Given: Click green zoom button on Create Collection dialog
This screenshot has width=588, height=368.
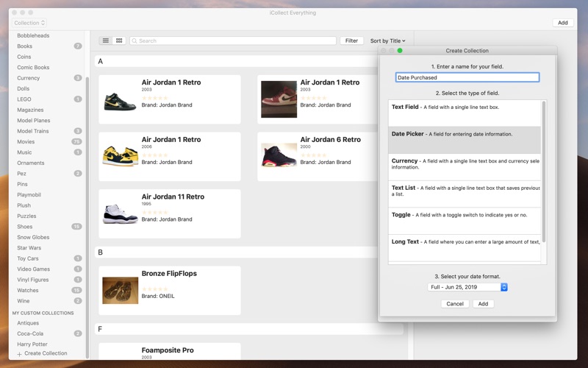Looking at the screenshot, I should tap(400, 51).
